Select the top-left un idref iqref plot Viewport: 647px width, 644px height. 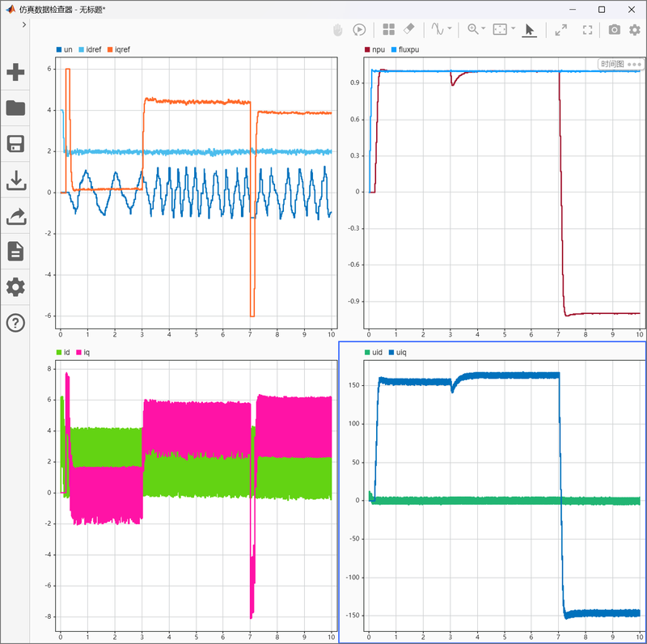197,193
